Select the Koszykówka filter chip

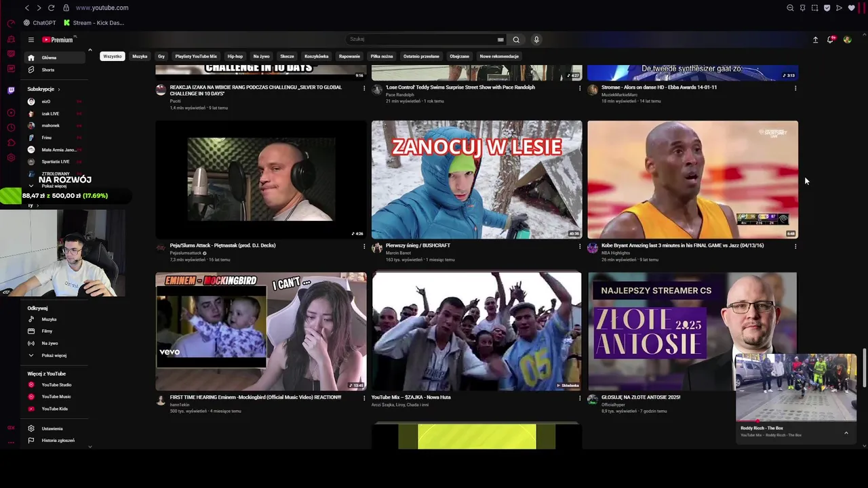[x=317, y=56]
